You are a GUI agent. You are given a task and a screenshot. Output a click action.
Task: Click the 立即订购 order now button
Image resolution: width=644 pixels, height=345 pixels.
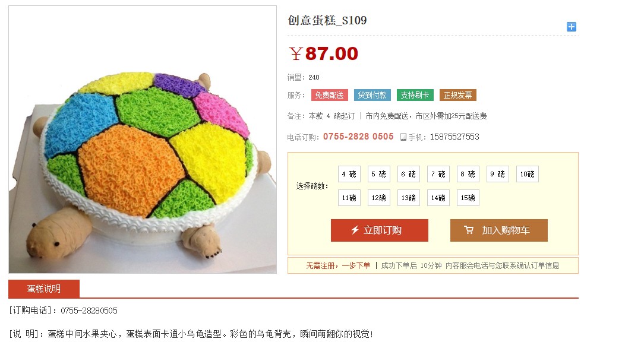pyautogui.click(x=380, y=230)
